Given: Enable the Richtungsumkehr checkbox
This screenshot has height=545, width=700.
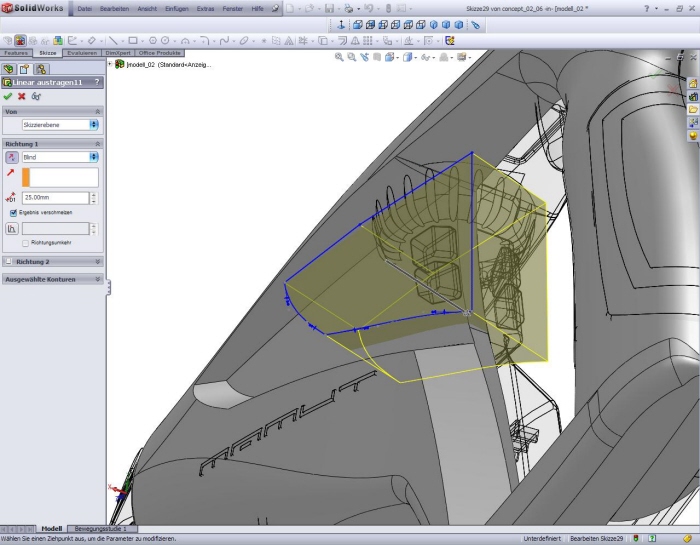Looking at the screenshot, I should pos(25,243).
